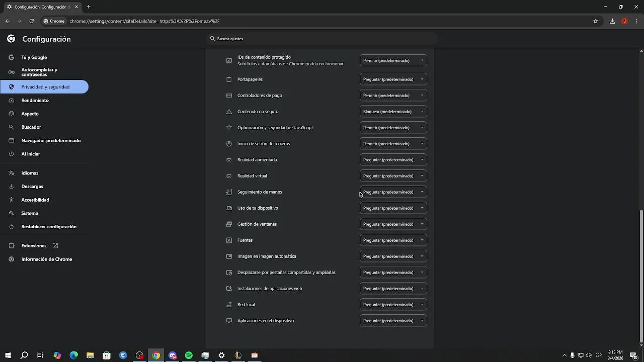Open Spotify from the taskbar
Screen dimensions: 644x362
tap(189, 355)
